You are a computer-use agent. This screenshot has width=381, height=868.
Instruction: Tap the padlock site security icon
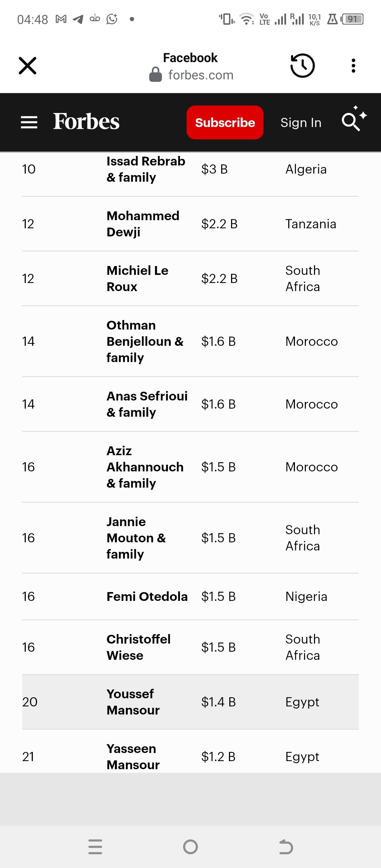[155, 74]
